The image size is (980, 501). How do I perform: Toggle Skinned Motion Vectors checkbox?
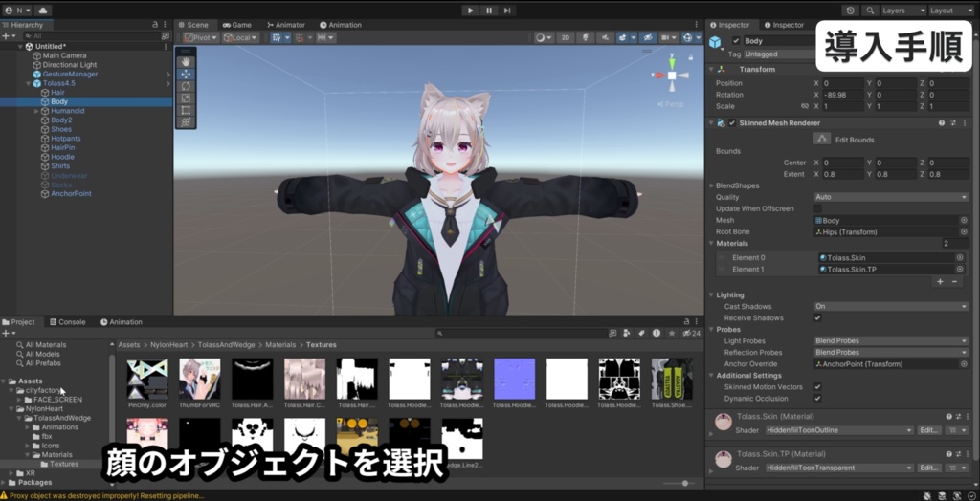(x=817, y=387)
